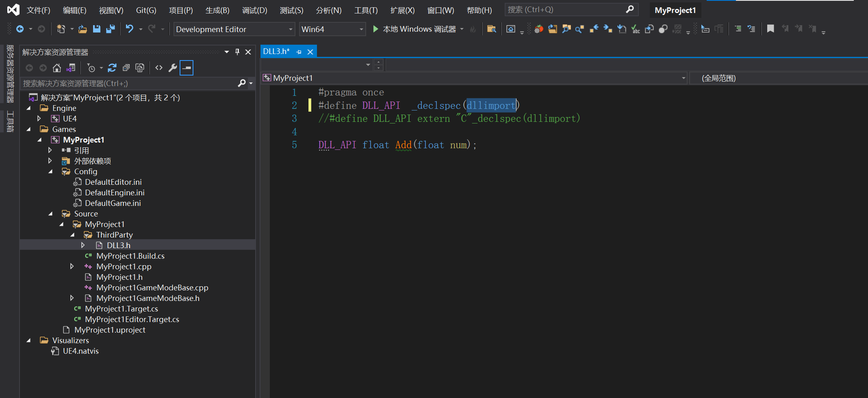
Task: Open the 调试(D) debug menu
Action: pyautogui.click(x=255, y=10)
